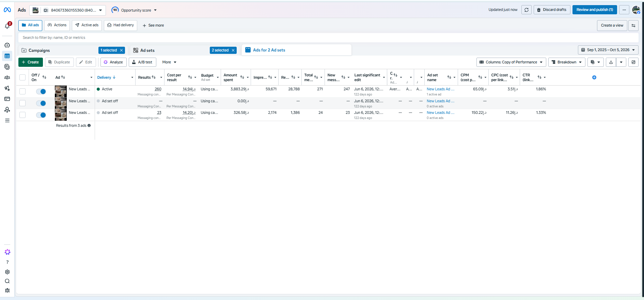Open the Delivery column menu arrow
The image size is (644, 300).
pos(132,78)
